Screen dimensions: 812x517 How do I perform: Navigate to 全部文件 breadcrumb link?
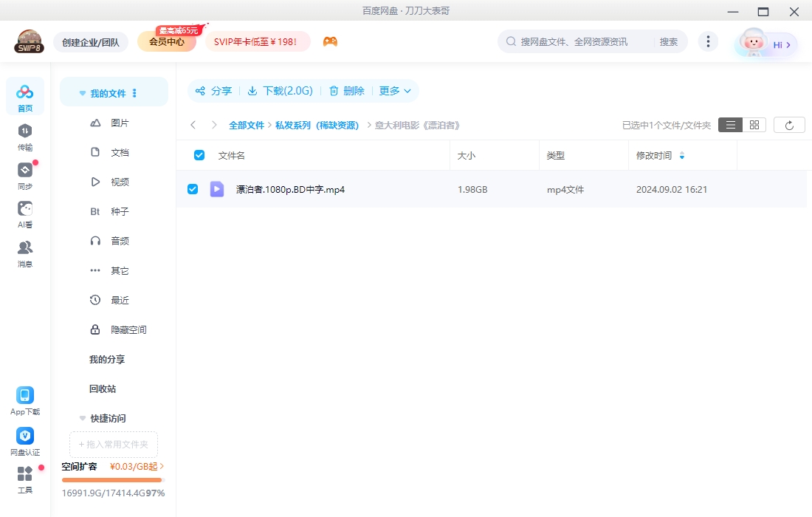coord(246,126)
